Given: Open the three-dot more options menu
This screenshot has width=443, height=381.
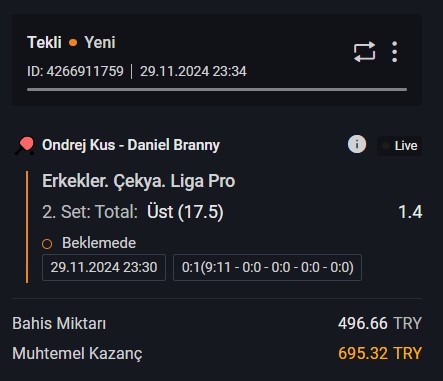Looking at the screenshot, I should (x=395, y=52).
